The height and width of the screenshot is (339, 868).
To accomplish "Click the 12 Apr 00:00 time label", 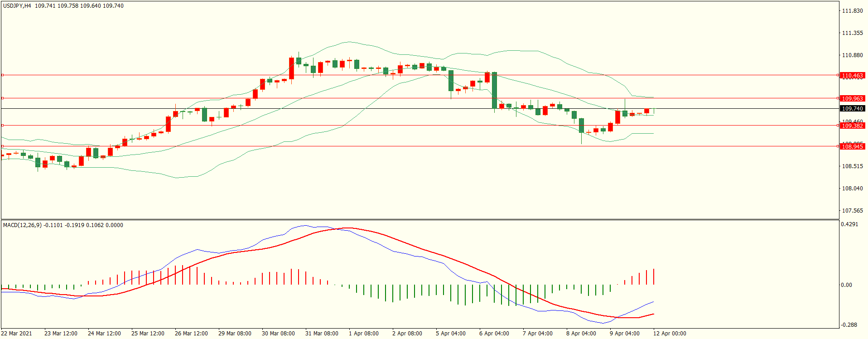I will tap(669, 334).
